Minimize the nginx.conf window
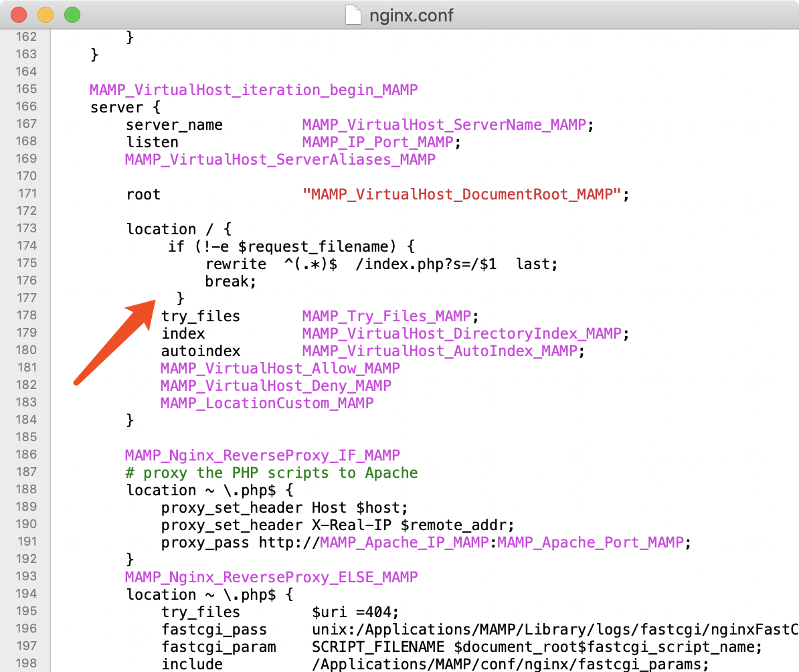 pos(46,15)
